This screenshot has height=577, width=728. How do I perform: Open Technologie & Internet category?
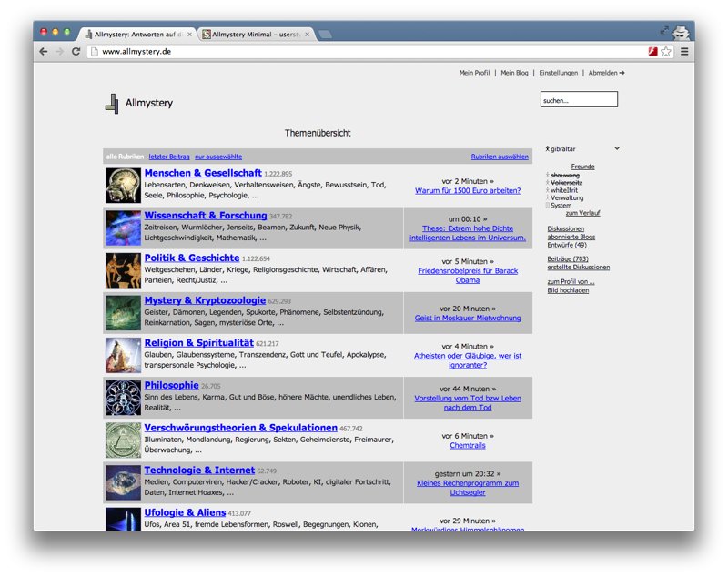[x=199, y=471]
